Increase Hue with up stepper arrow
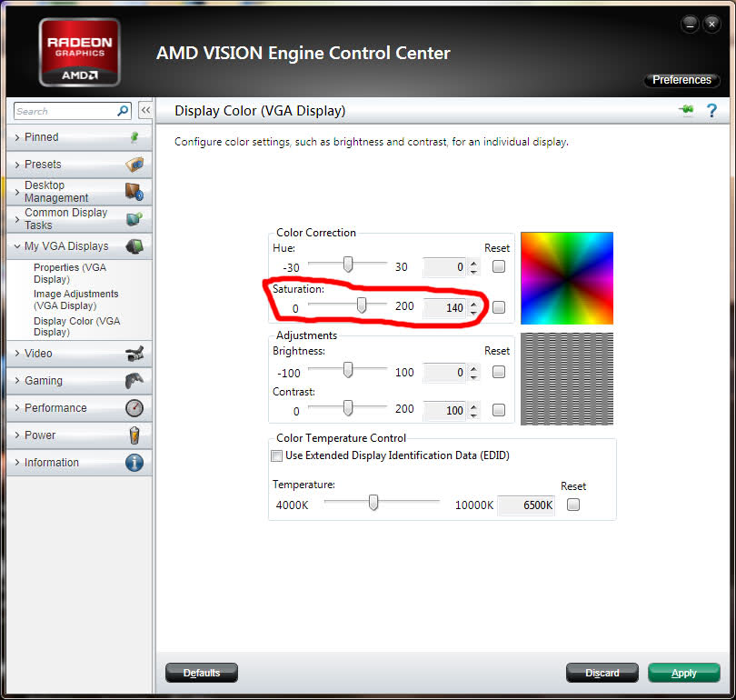The height and width of the screenshot is (700, 736). click(473, 264)
